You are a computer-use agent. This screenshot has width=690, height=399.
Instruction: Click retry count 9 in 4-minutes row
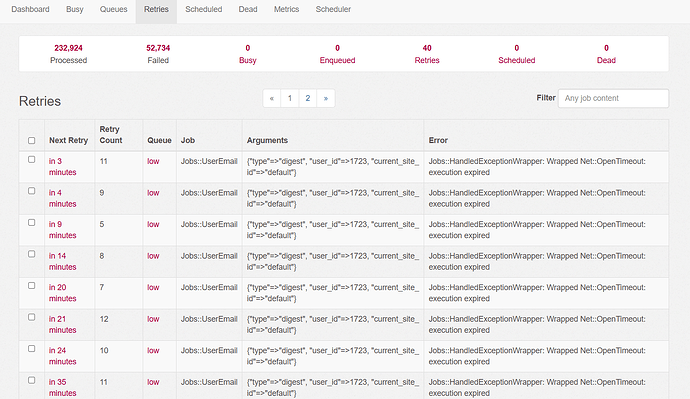tap(102, 193)
